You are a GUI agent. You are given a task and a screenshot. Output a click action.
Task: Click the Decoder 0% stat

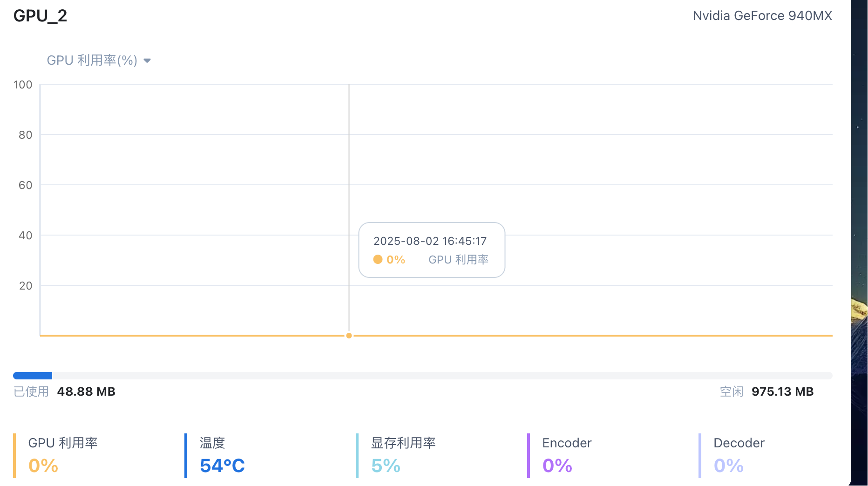tap(728, 466)
